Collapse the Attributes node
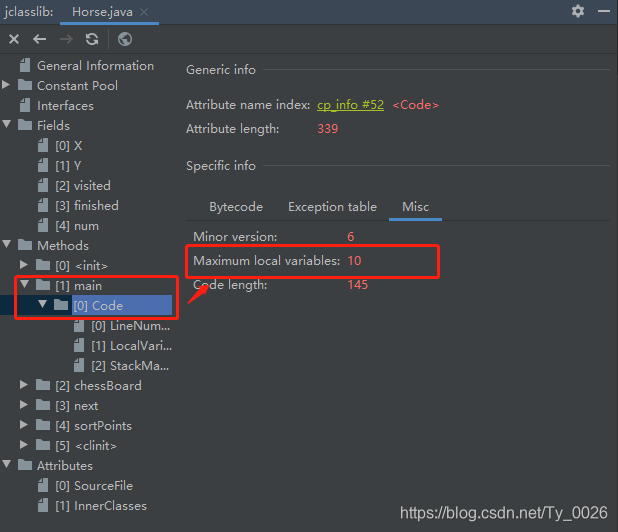The image size is (618, 532). tap(6, 465)
